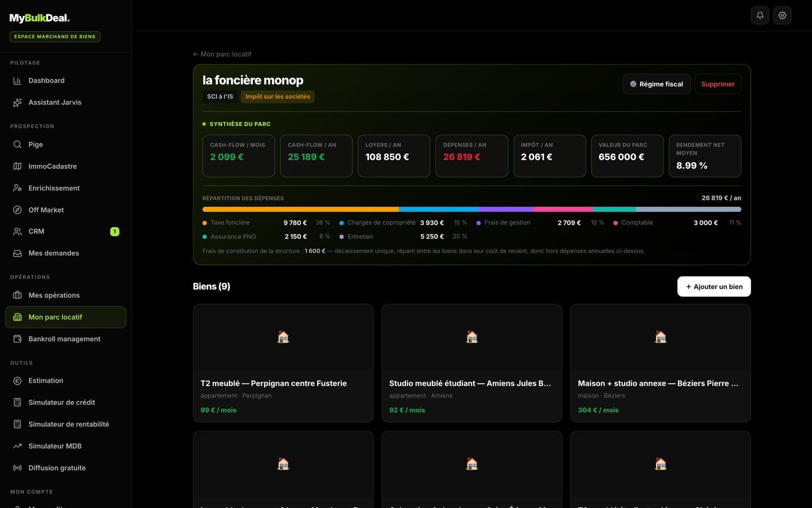Screen dimensions: 812x508
Task: Open settings gear icon in top bar
Action: (782, 15)
